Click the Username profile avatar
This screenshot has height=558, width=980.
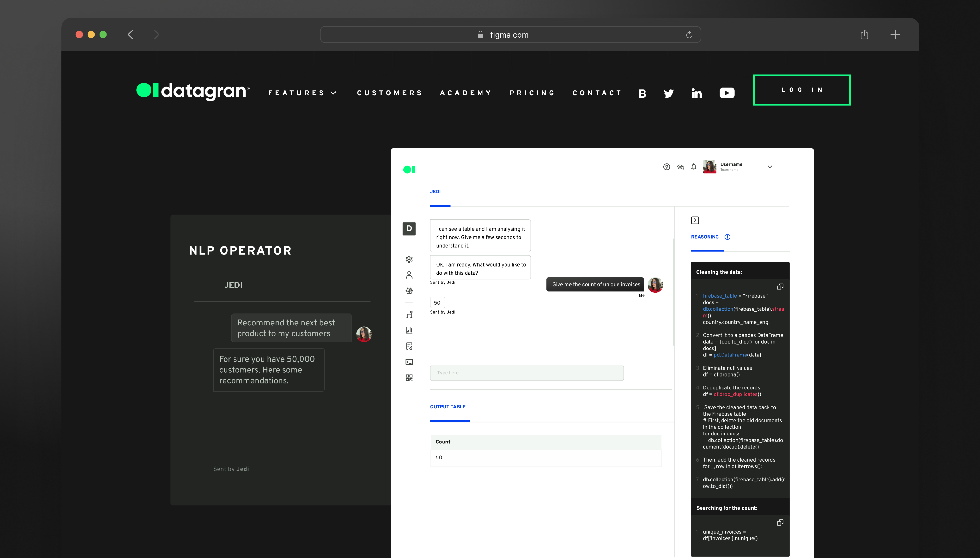pos(710,167)
